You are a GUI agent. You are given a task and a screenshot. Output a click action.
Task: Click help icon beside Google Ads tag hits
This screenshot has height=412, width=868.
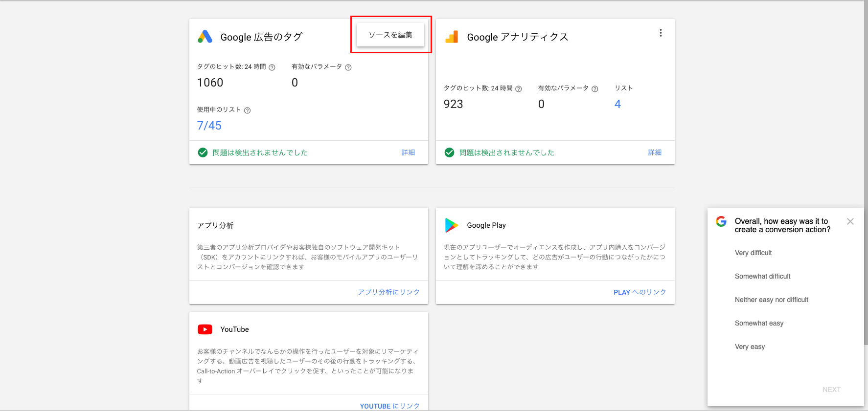click(272, 67)
